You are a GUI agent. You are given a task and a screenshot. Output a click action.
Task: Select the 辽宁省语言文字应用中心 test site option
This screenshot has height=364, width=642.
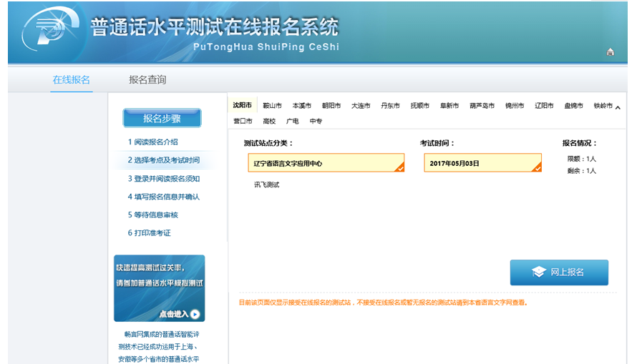click(x=326, y=163)
